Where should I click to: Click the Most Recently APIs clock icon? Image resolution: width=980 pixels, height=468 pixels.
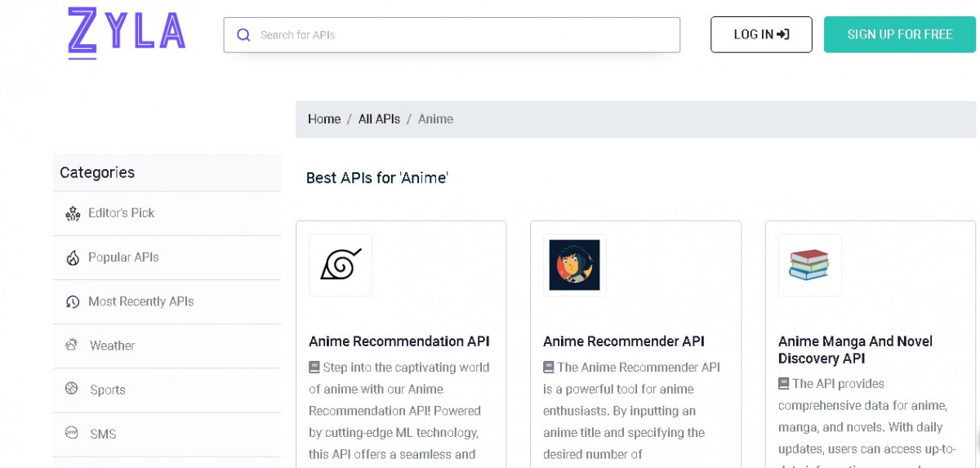[x=73, y=302]
